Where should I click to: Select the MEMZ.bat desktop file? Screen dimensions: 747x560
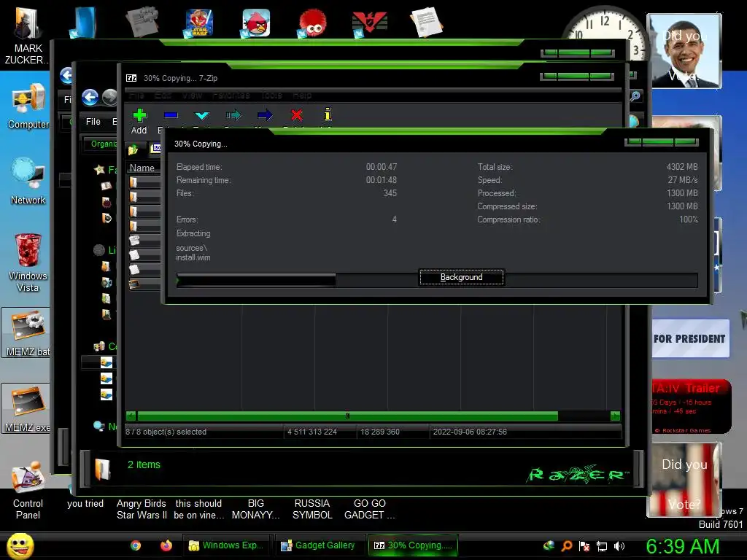coord(26,332)
